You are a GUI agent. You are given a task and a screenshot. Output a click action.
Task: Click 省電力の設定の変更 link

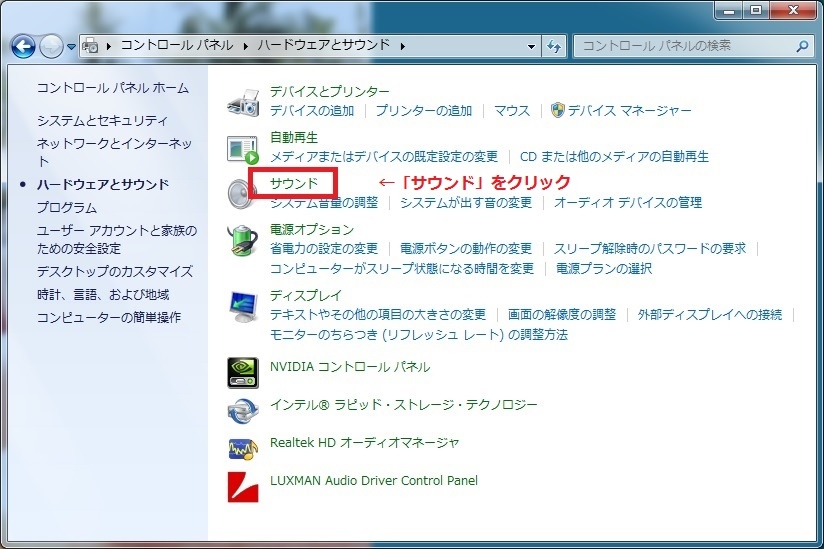point(324,248)
